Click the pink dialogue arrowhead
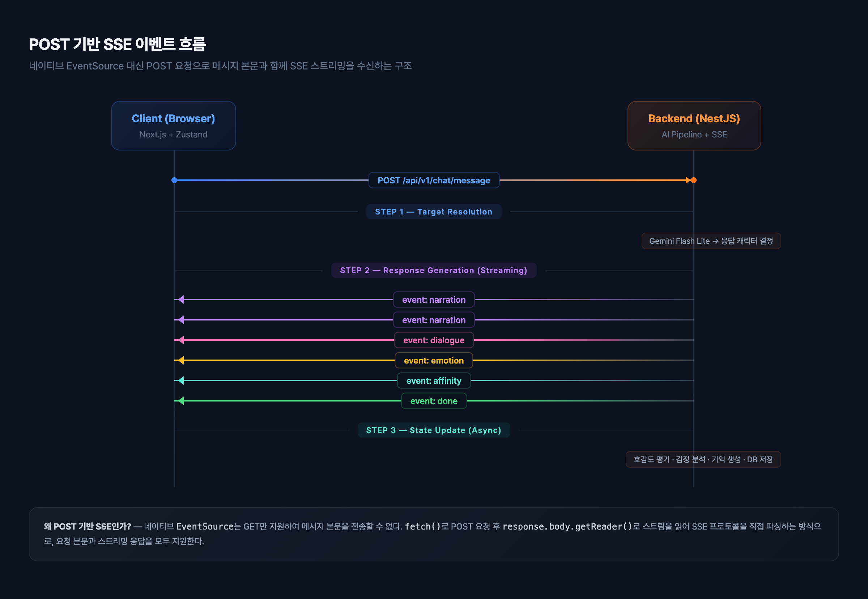Screen dimensions: 868x599 (181, 340)
